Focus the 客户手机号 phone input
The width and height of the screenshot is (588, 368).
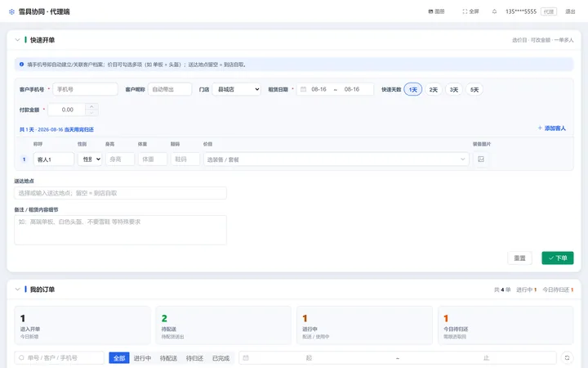85,89
